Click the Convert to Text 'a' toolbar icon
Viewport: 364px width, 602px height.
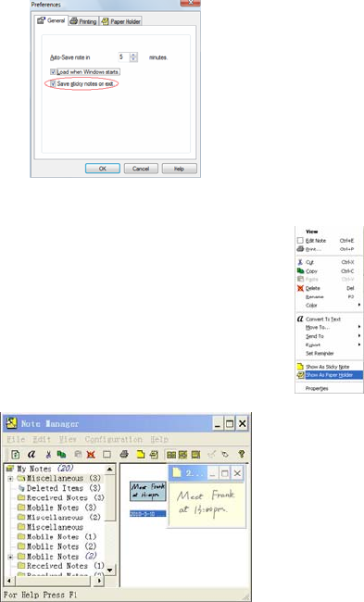31,454
